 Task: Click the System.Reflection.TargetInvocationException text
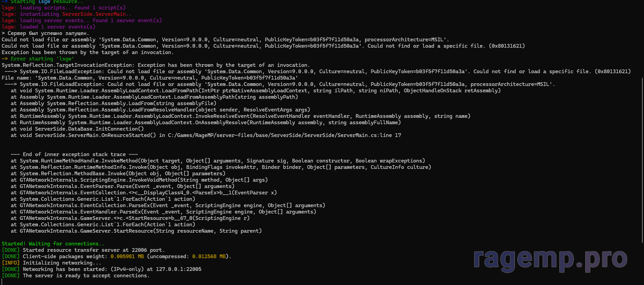(67, 65)
